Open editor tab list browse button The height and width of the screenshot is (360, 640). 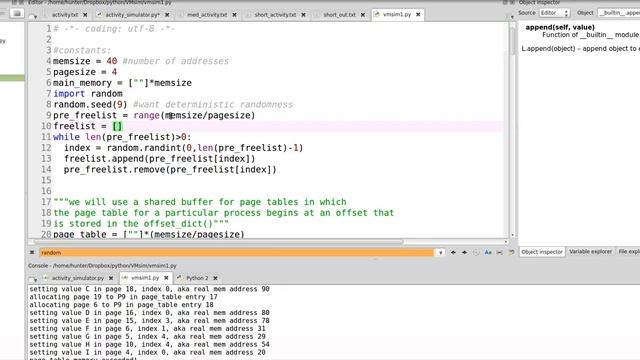tap(33, 16)
